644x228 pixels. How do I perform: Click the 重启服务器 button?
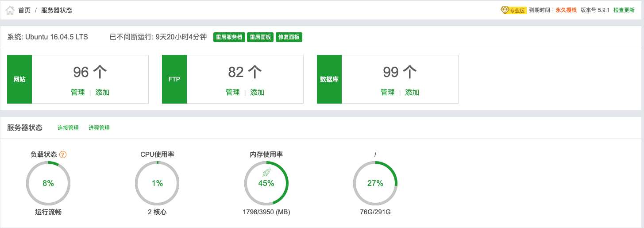[x=229, y=37]
